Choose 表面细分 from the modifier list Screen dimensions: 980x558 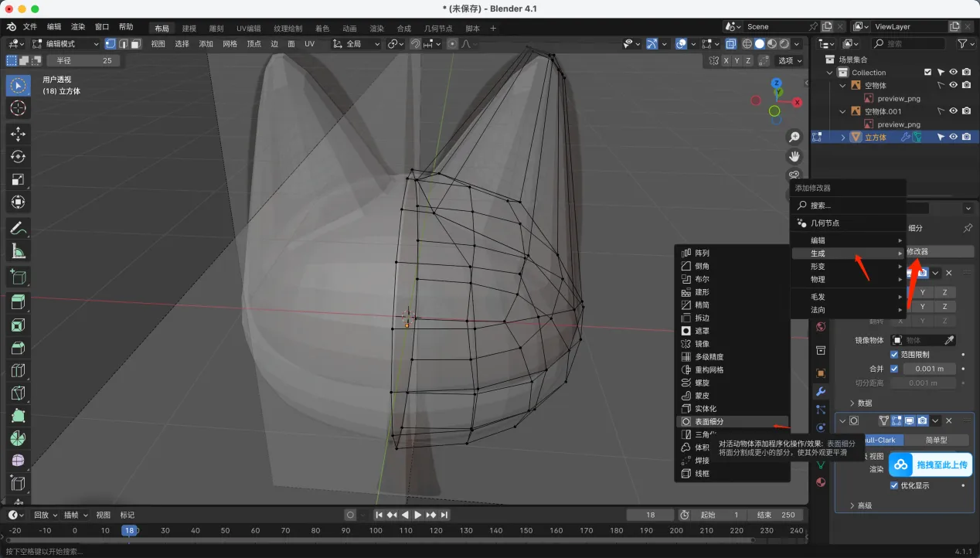click(709, 422)
